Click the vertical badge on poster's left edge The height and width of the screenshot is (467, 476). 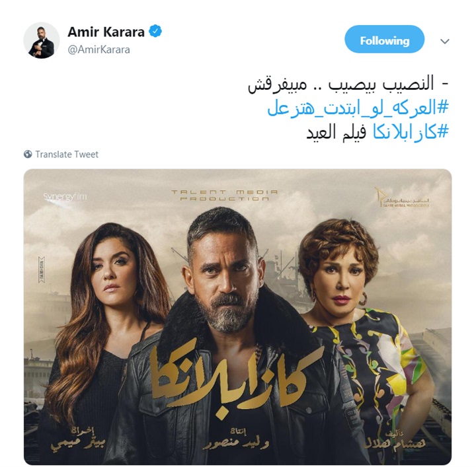click(x=41, y=269)
